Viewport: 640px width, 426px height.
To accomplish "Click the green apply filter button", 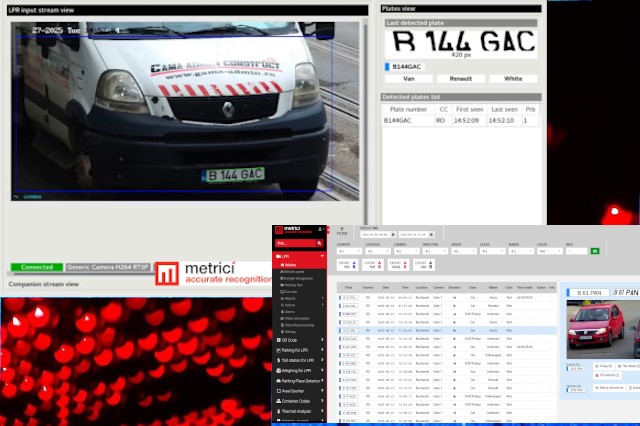I will (595, 251).
